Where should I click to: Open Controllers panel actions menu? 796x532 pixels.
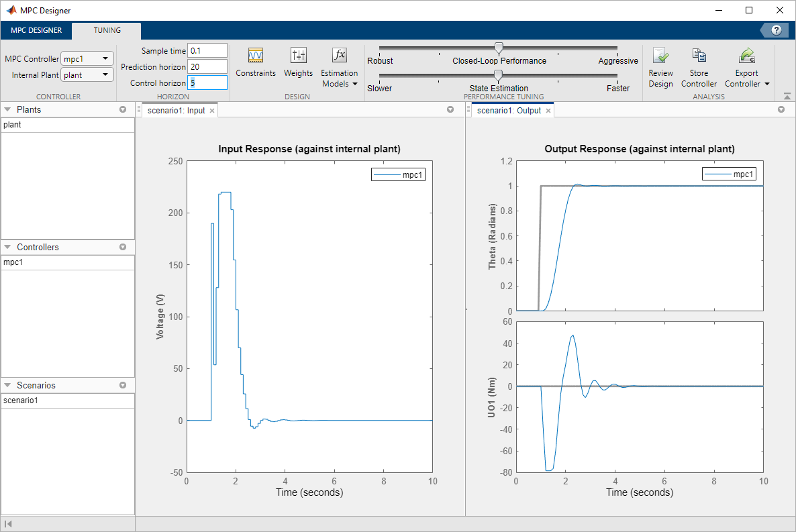click(123, 247)
